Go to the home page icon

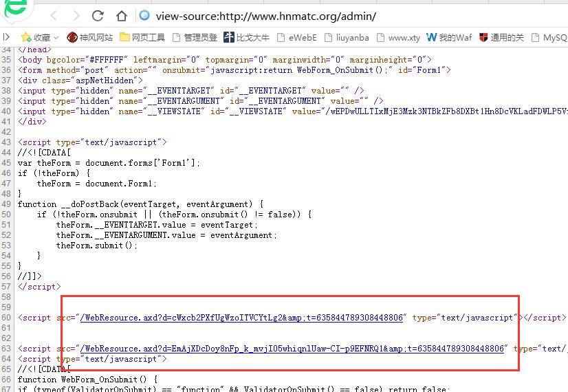pyautogui.click(x=121, y=16)
